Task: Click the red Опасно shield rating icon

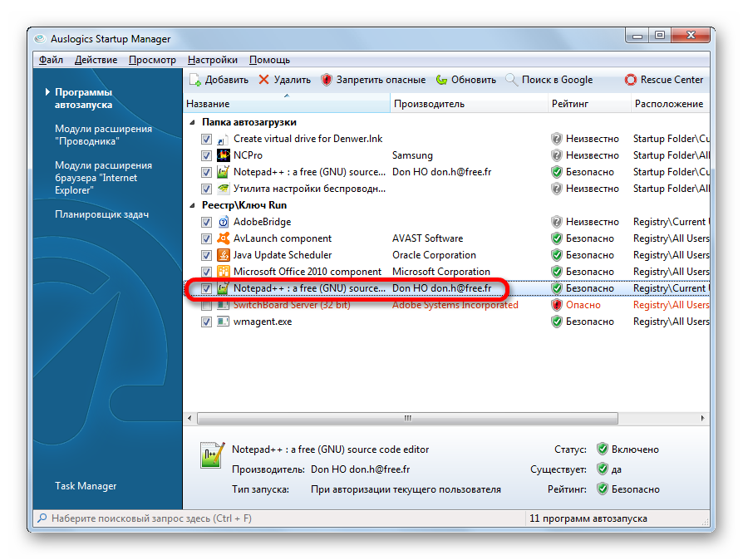Action: click(x=557, y=305)
